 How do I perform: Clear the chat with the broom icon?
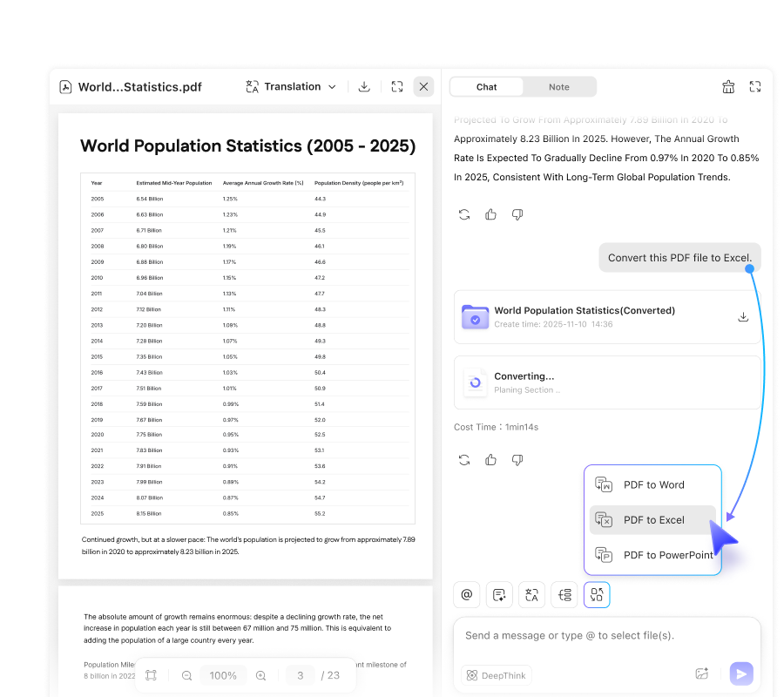pos(728,86)
